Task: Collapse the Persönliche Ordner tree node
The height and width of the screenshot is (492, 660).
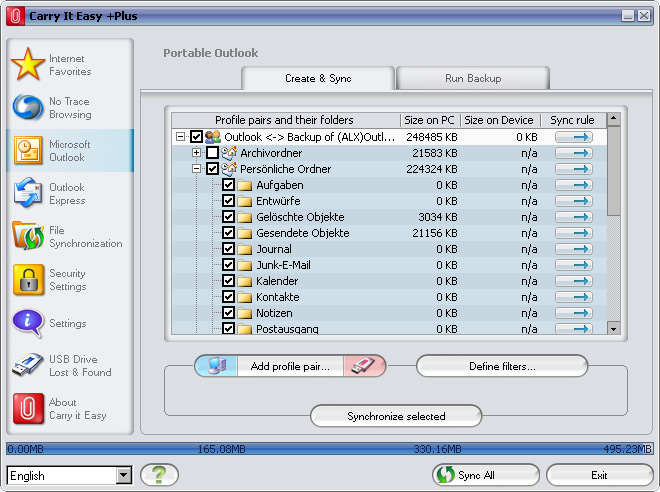Action: (196, 169)
